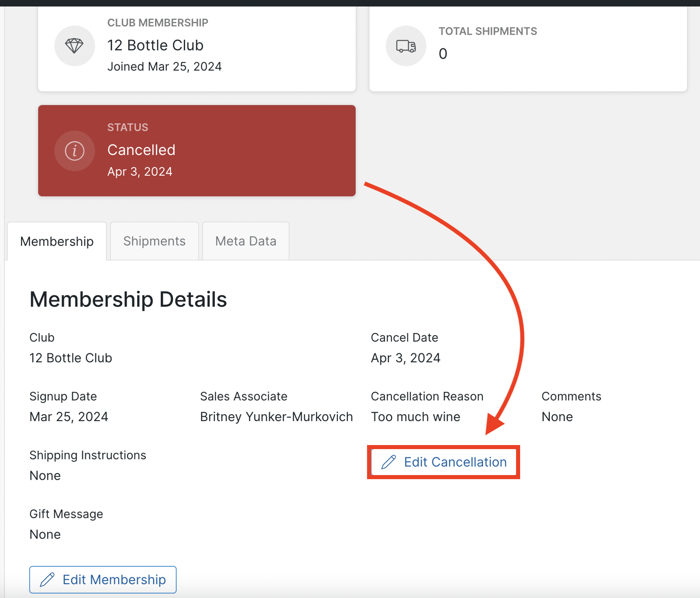Switch to the Meta Data tab
700x598 pixels.
pyautogui.click(x=245, y=241)
